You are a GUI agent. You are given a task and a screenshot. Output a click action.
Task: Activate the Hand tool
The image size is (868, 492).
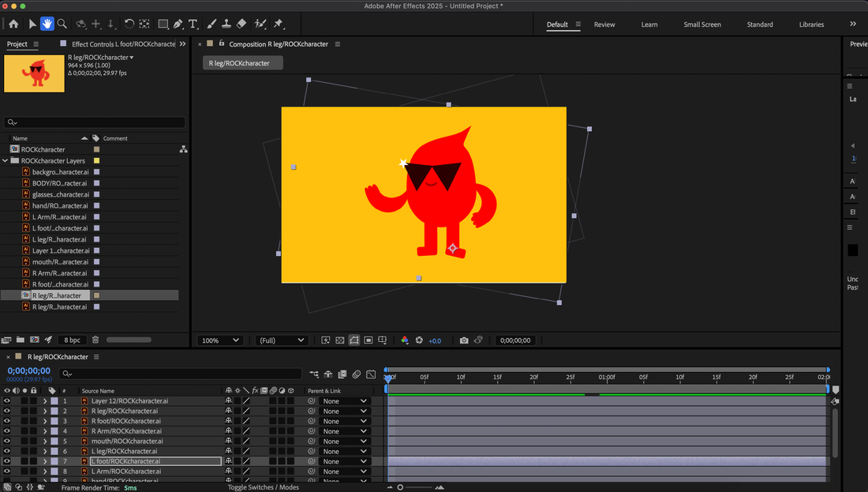pyautogui.click(x=47, y=24)
